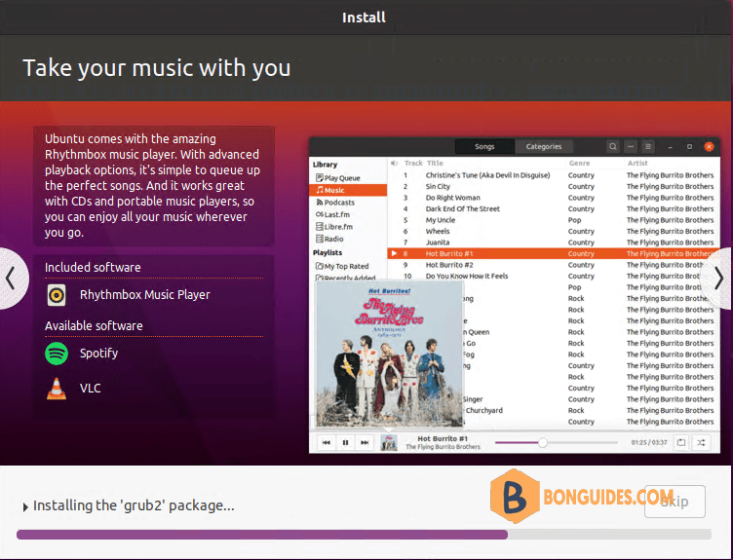Screen dimensions: 733x560
Task: Click the Skip button
Action: [675, 502]
